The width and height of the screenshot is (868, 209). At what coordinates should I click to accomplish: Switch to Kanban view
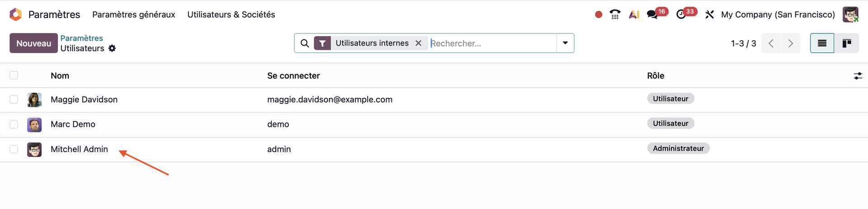pos(846,43)
